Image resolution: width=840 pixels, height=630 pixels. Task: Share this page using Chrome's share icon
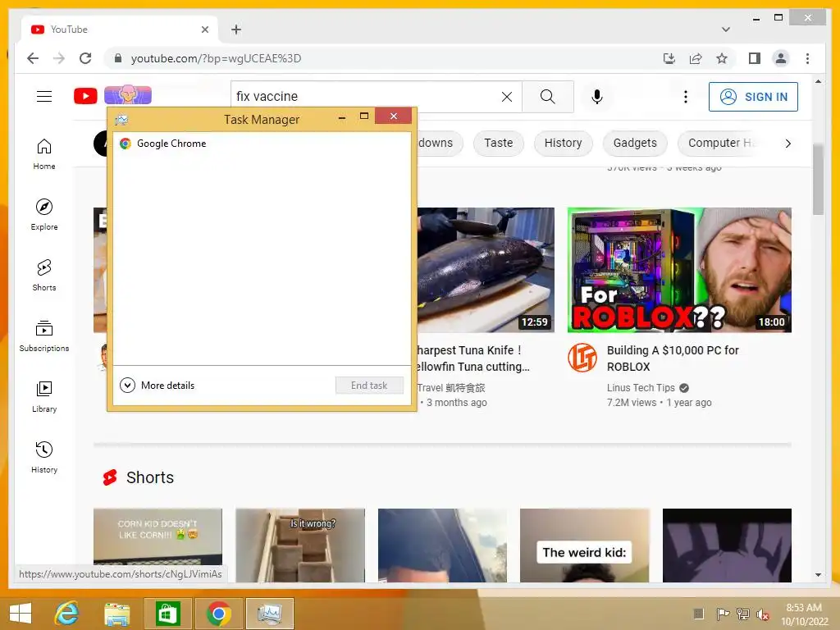click(x=696, y=58)
